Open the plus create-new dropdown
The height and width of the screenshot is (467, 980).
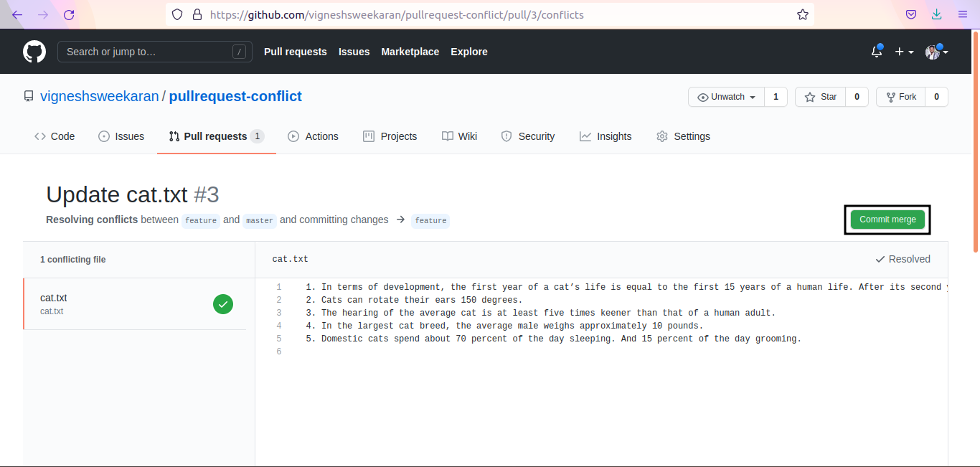(903, 52)
